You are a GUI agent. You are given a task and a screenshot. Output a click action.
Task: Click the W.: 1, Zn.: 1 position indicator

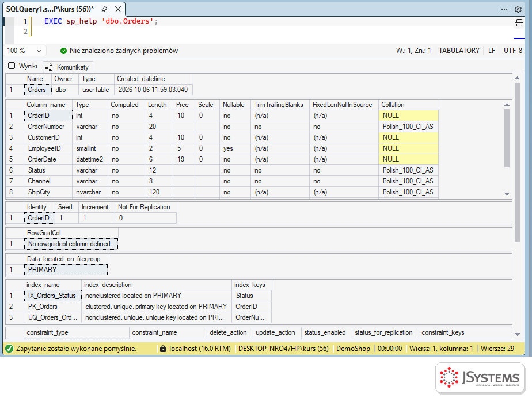tap(413, 51)
